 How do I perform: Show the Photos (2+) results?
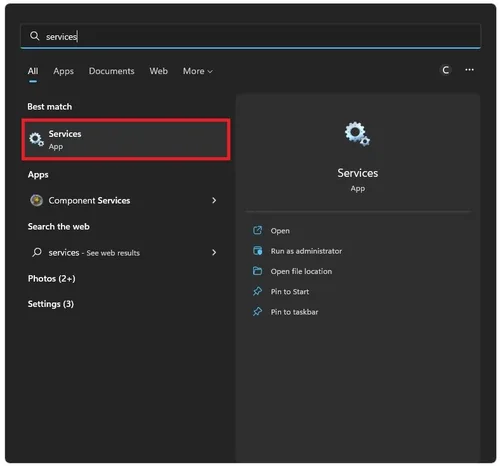coord(52,278)
